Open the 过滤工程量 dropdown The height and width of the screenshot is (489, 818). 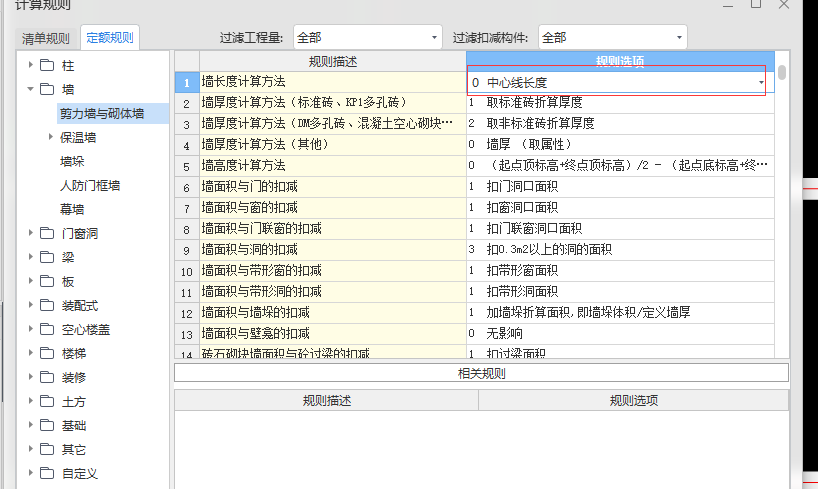coord(367,38)
